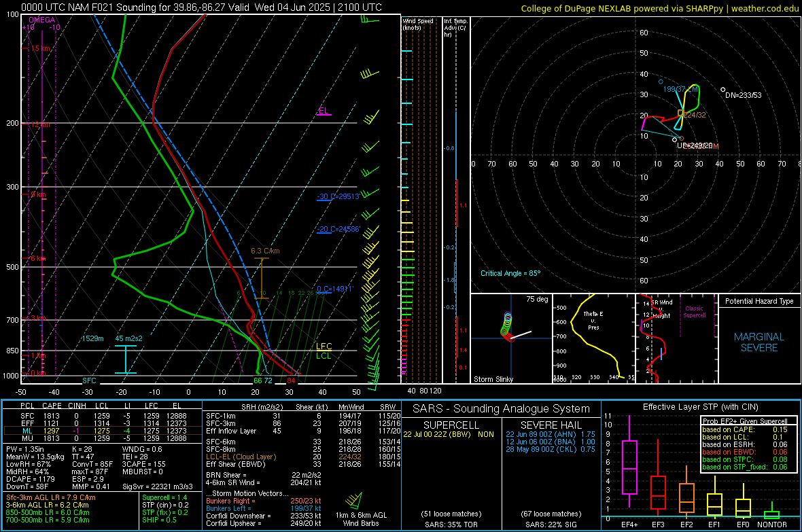The height and width of the screenshot is (532, 802).
Task: Click the '199/37 LM' hodograph label
Action: (680, 89)
